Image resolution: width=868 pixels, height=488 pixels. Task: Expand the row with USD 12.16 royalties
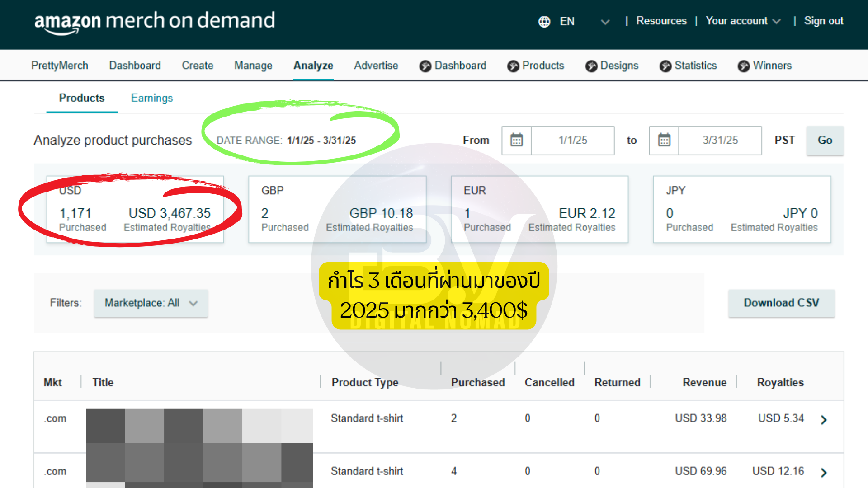[x=824, y=472]
